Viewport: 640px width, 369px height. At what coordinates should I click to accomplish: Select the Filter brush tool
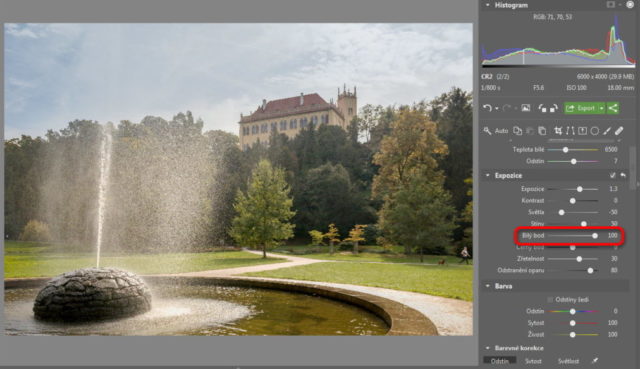pos(607,131)
